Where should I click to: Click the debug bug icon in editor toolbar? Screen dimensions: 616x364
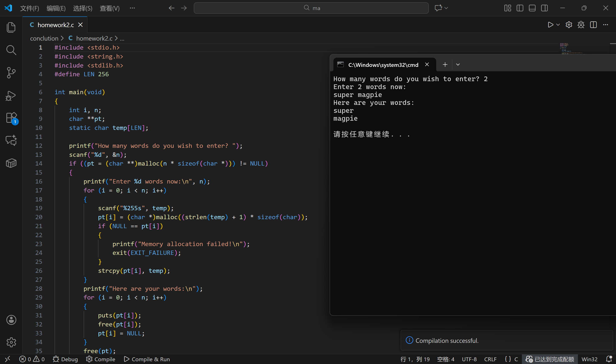[581, 25]
